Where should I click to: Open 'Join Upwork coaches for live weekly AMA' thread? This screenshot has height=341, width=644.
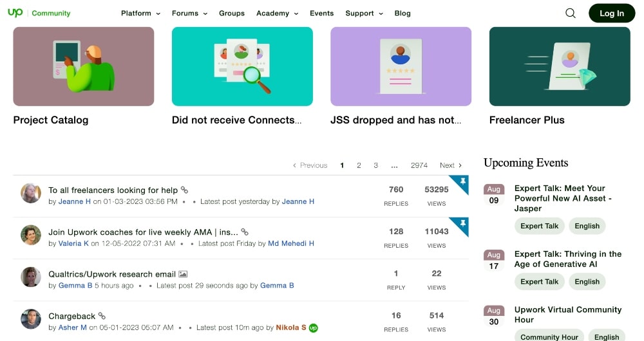(143, 232)
